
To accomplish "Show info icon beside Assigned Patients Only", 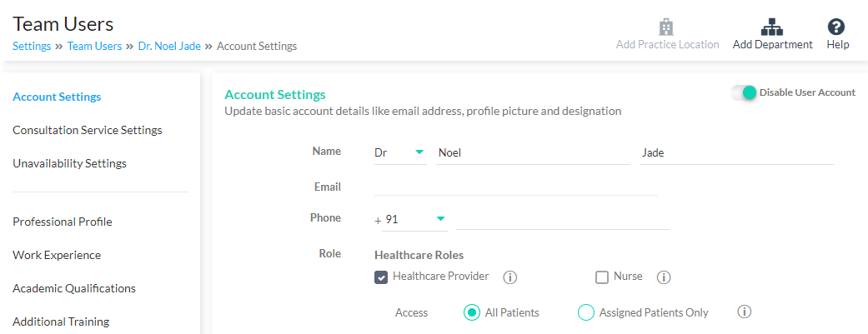I will [x=745, y=312].
